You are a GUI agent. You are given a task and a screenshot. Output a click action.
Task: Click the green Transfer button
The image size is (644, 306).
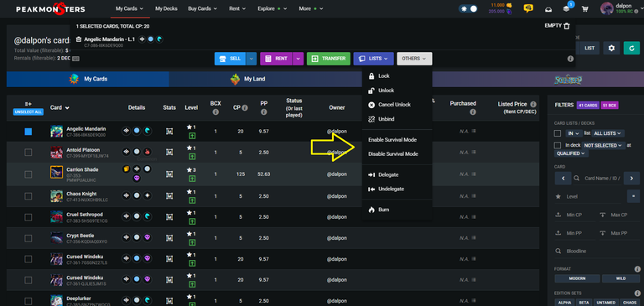pos(329,59)
